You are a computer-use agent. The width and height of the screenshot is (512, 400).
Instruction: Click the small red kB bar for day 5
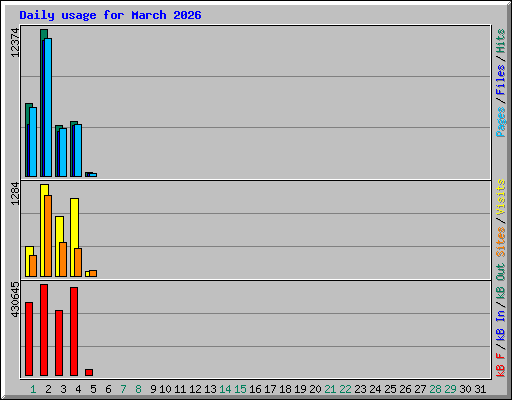(x=89, y=372)
